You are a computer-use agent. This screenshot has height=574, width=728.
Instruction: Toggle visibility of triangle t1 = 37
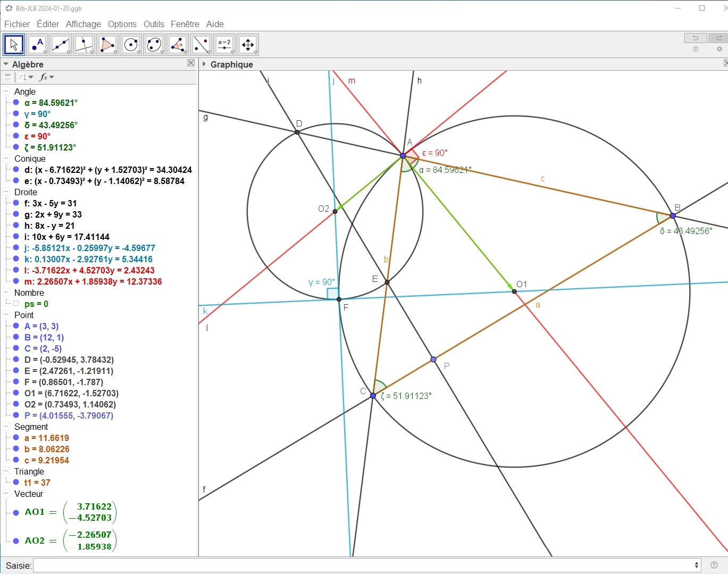click(16, 483)
